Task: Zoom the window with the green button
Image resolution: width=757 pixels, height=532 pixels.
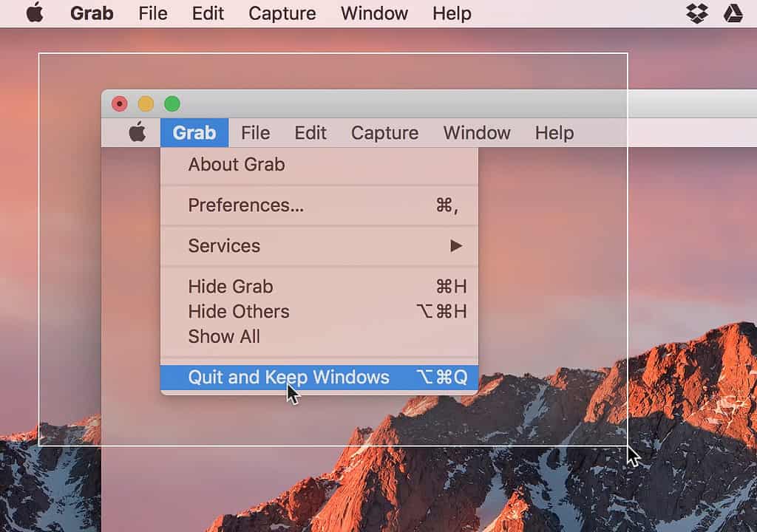Action: [x=172, y=103]
